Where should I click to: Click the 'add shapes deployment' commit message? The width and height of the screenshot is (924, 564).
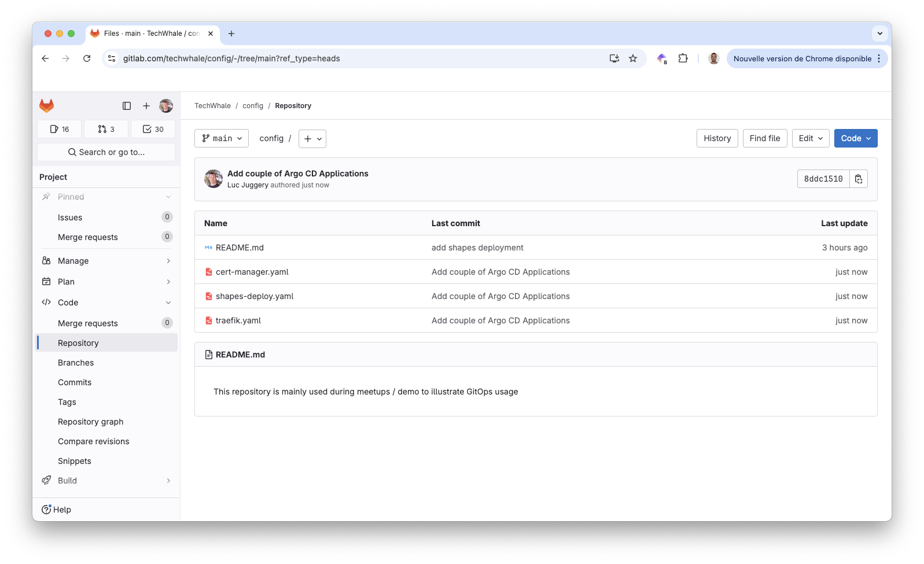point(477,248)
